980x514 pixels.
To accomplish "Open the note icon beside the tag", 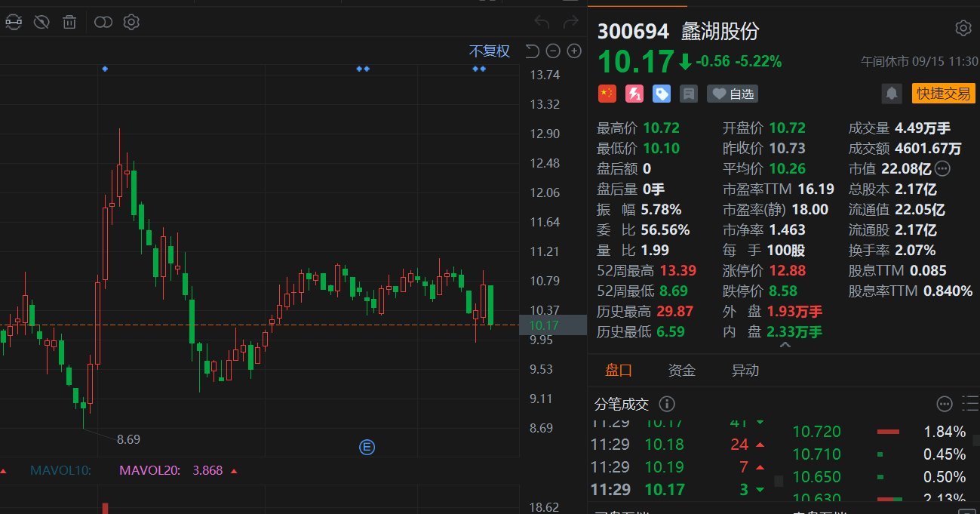I will tap(688, 94).
